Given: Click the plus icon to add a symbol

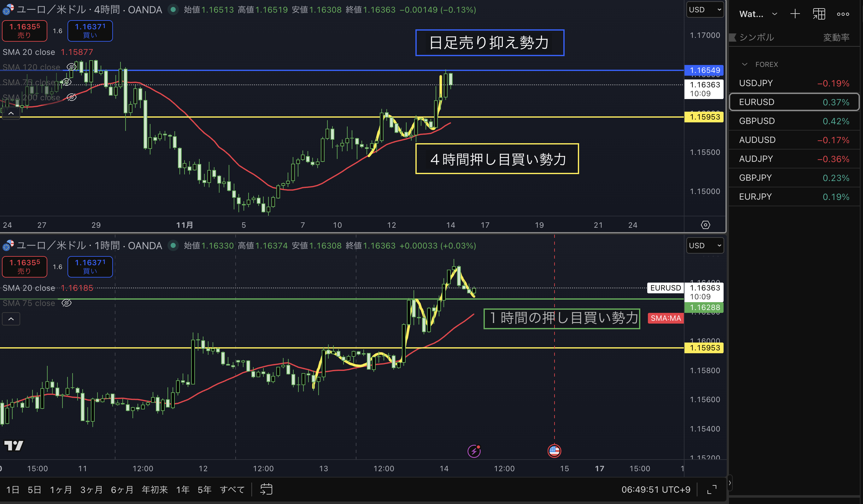Looking at the screenshot, I should (795, 14).
